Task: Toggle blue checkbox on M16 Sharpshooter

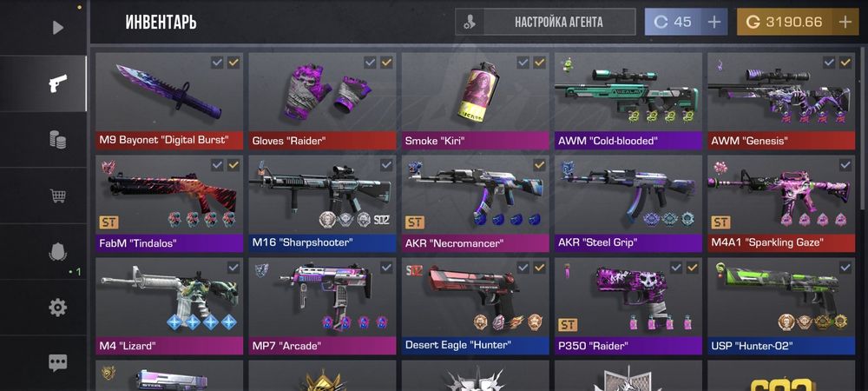Action: 386,165
